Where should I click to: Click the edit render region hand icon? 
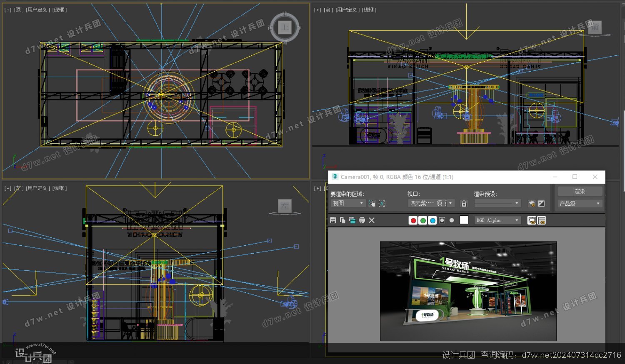pyautogui.click(x=372, y=203)
